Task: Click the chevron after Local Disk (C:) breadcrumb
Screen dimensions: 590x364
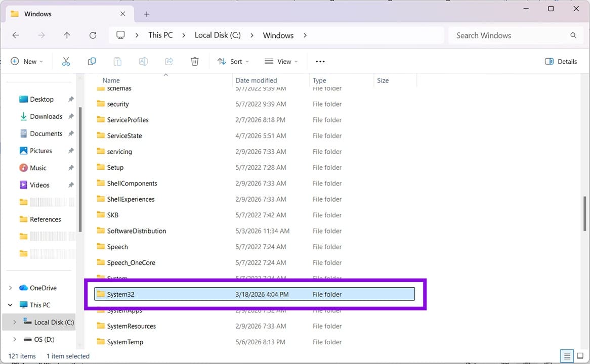Action: pyautogui.click(x=251, y=35)
